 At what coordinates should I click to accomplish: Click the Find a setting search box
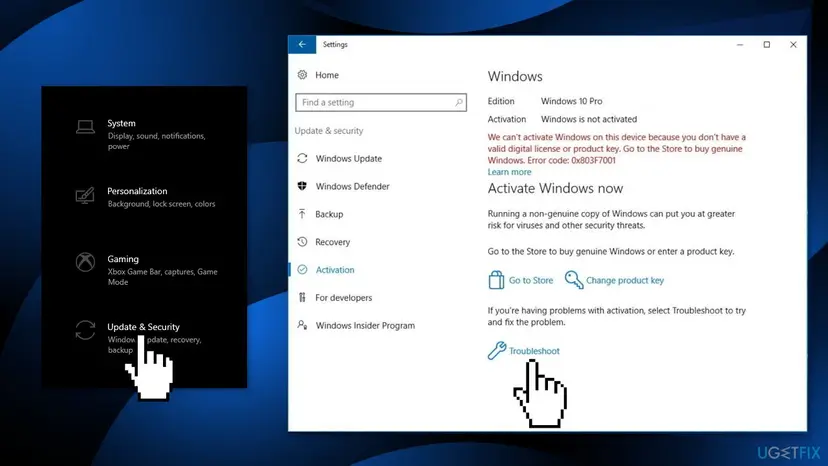(381, 102)
